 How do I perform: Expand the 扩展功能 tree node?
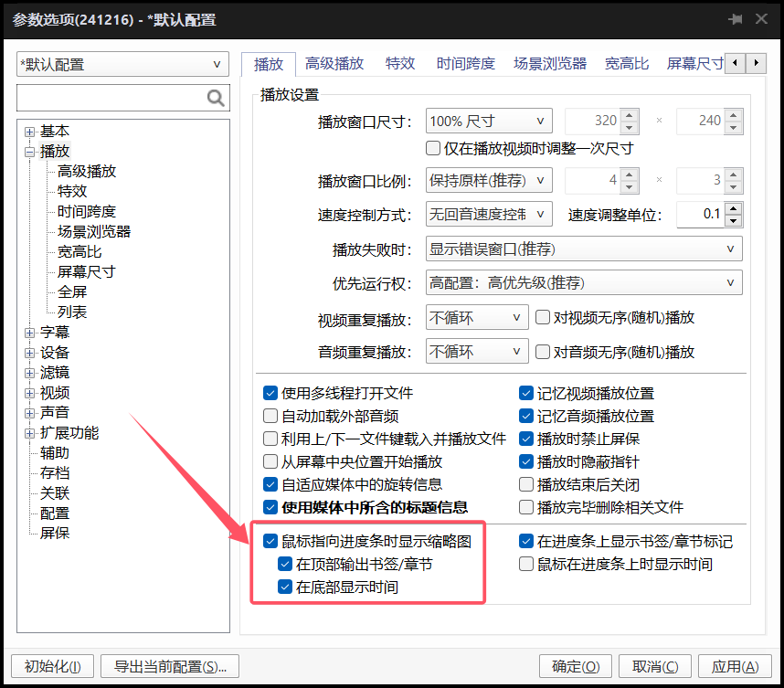29,433
